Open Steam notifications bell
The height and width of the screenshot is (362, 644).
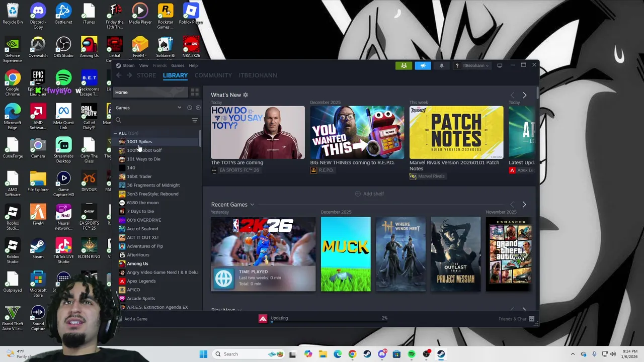[442, 65]
